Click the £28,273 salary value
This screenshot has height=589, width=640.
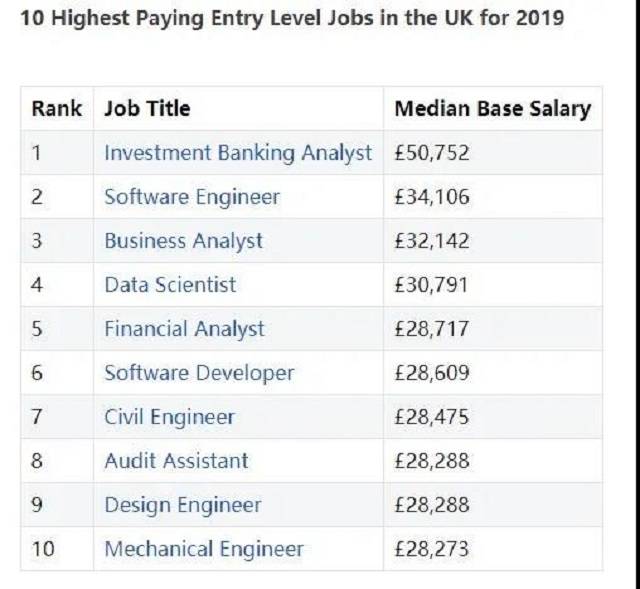coord(431,549)
